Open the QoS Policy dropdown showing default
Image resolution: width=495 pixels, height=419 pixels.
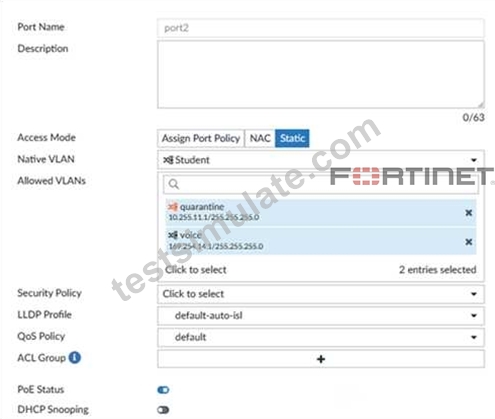(x=321, y=337)
